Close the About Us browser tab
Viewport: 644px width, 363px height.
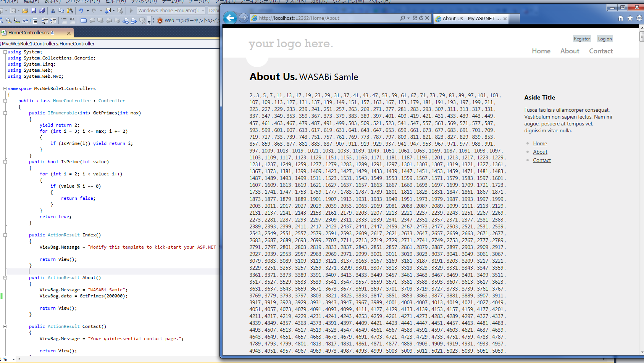coord(505,18)
